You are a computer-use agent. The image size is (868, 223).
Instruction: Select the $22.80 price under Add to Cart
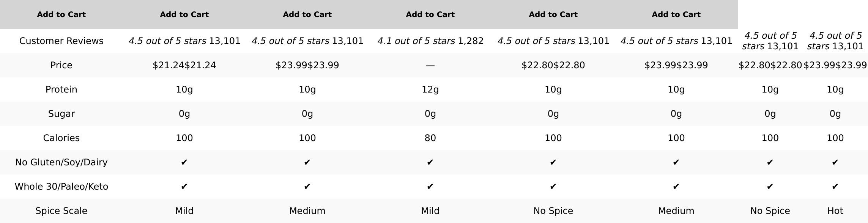[553, 65]
